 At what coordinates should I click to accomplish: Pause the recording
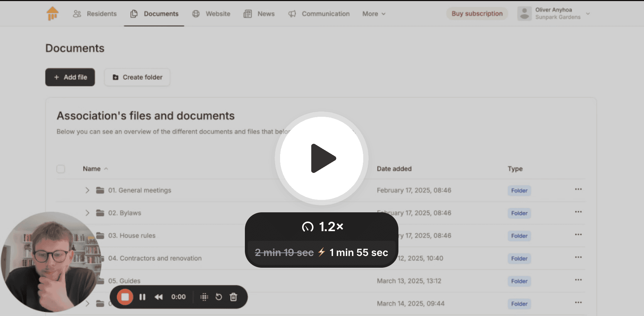pos(142,297)
